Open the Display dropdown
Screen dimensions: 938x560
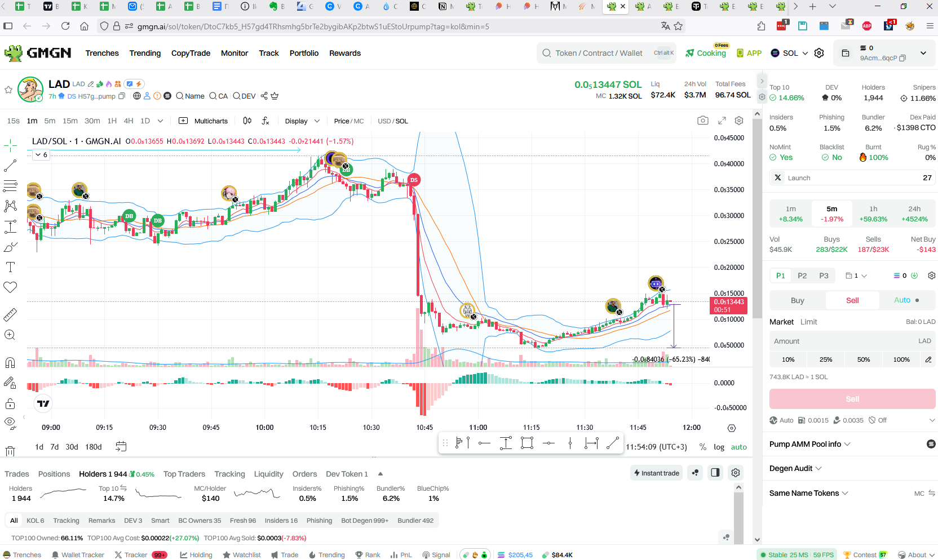tap(302, 121)
